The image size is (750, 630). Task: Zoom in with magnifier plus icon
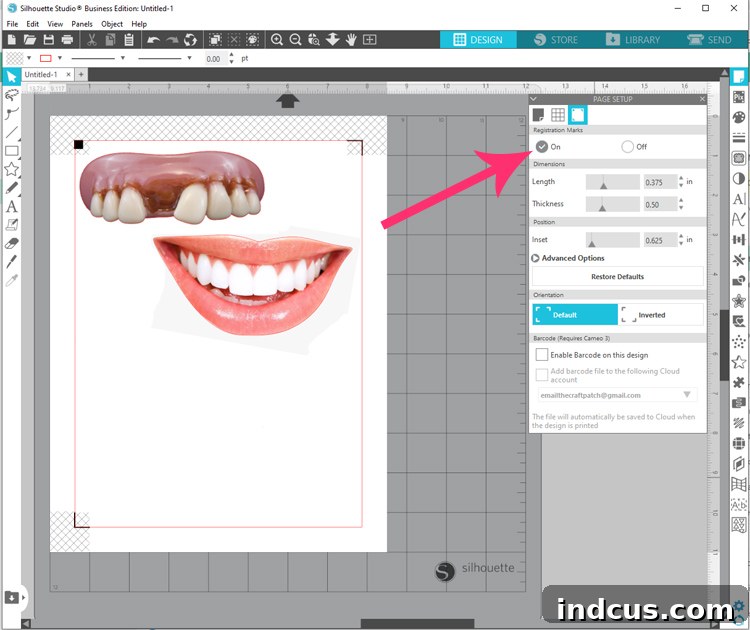click(276, 40)
